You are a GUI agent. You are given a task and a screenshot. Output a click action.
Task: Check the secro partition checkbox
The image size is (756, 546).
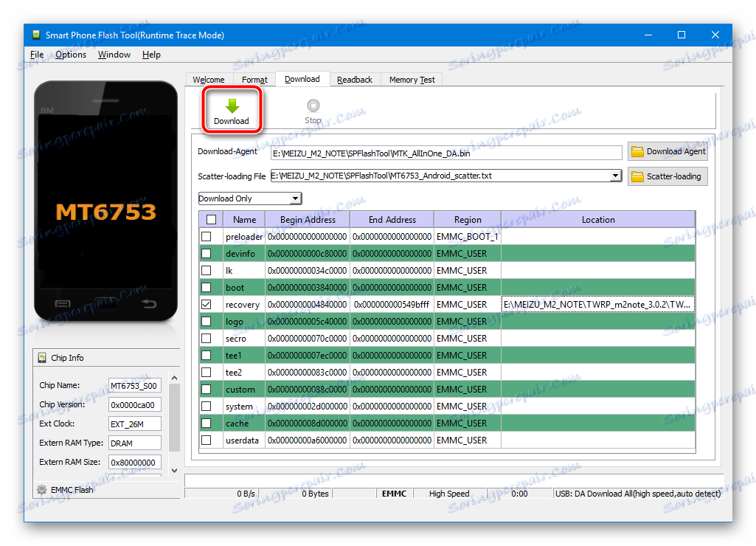coord(207,338)
